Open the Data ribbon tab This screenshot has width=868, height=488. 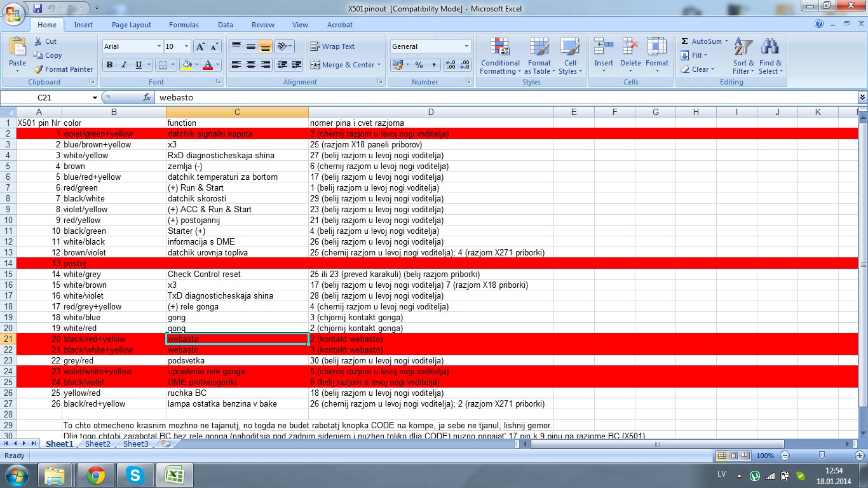click(226, 25)
